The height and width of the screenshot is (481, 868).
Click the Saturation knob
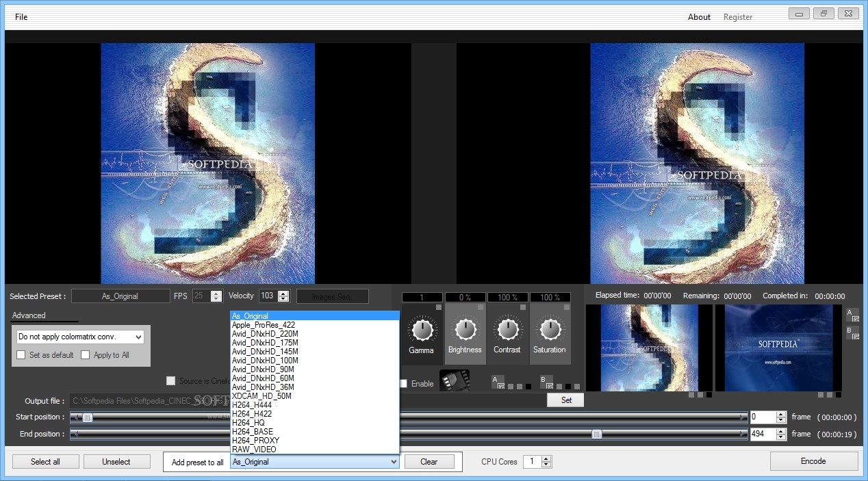pyautogui.click(x=550, y=330)
